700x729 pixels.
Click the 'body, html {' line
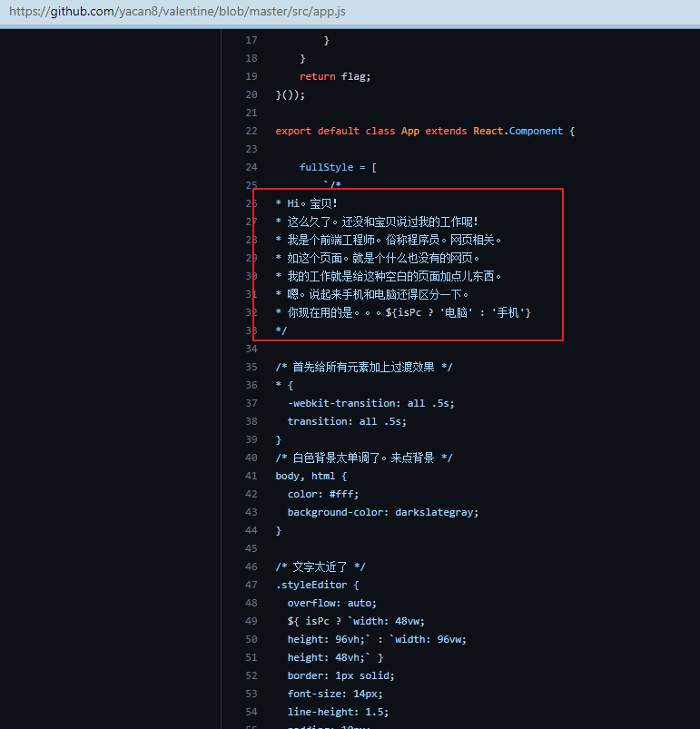pyautogui.click(x=311, y=476)
